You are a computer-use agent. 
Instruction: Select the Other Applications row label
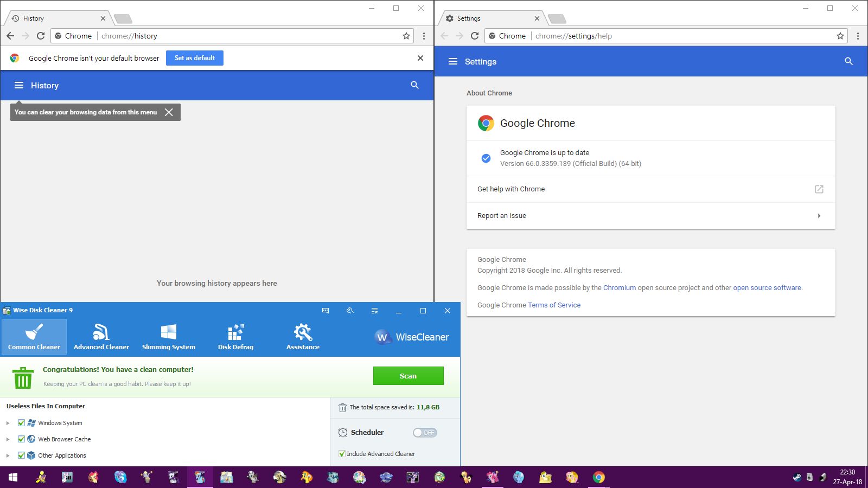click(62, 455)
